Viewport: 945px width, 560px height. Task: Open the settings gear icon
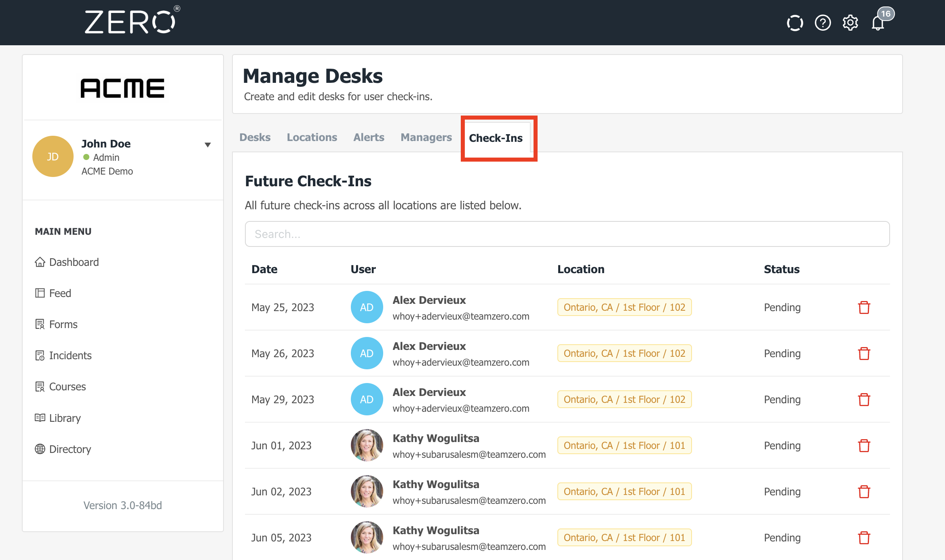click(x=850, y=23)
